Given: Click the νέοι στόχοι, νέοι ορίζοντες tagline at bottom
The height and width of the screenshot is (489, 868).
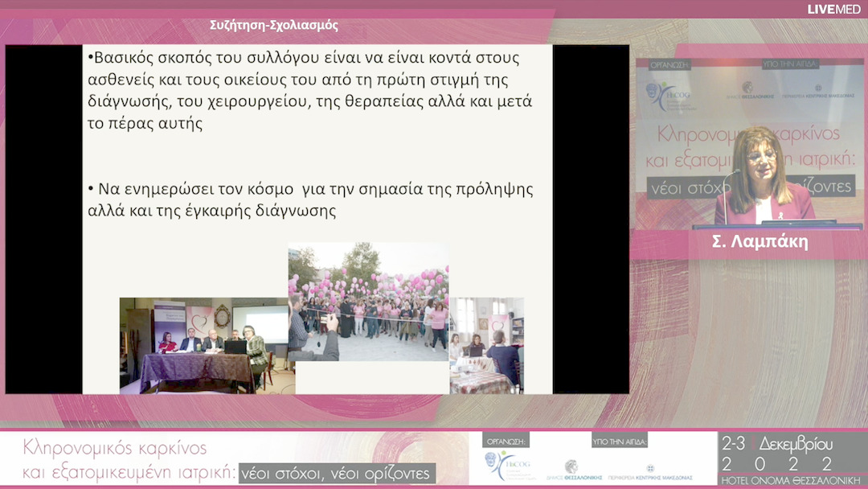Looking at the screenshot, I should pyautogui.click(x=338, y=473).
